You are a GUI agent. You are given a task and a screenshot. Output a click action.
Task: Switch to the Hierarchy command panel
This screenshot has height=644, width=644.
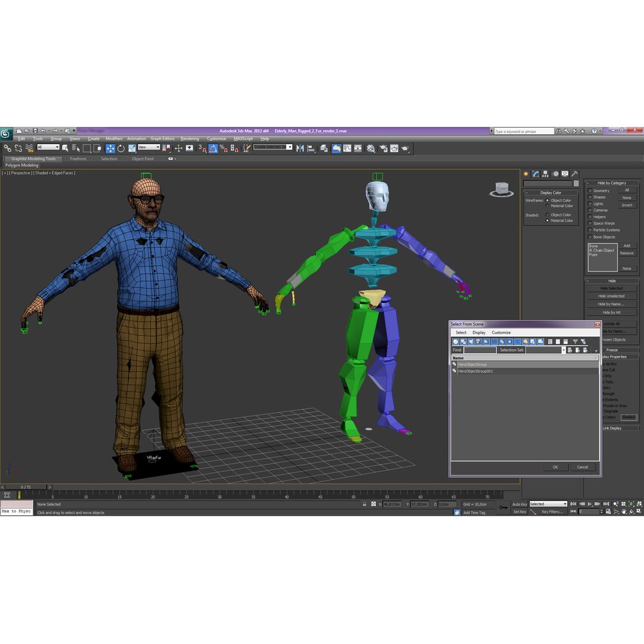pos(546,174)
